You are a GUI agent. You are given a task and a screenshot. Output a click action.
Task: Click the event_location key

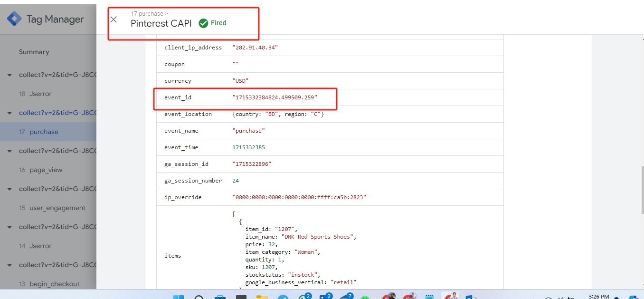(188, 114)
